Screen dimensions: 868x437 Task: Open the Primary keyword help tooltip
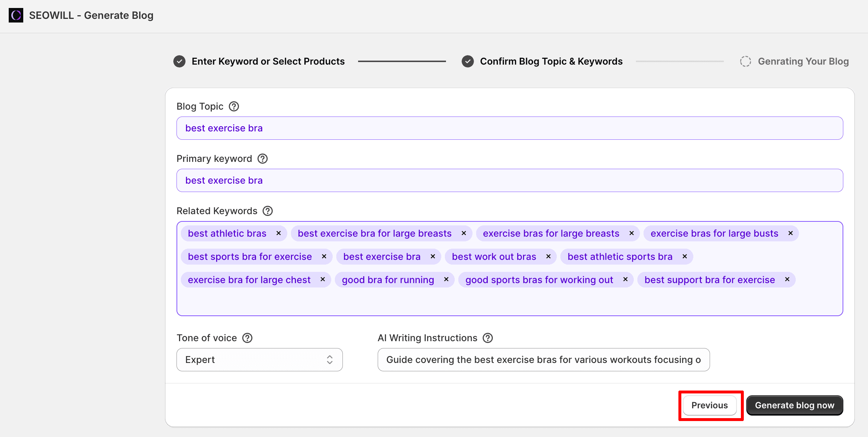point(263,158)
